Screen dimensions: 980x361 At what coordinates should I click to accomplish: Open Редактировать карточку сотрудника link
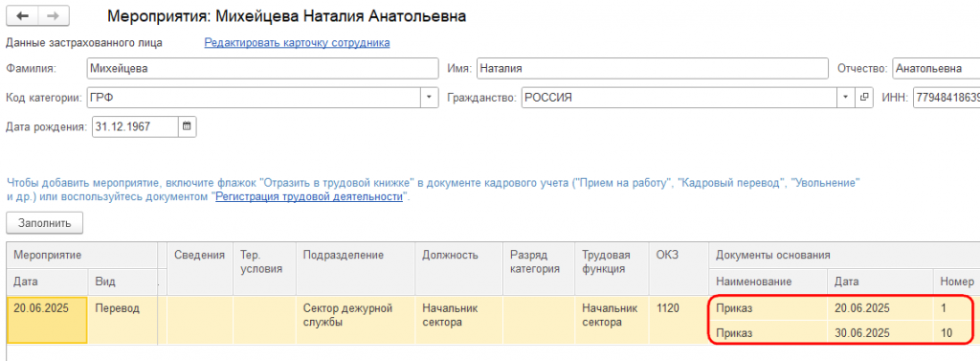point(297,42)
